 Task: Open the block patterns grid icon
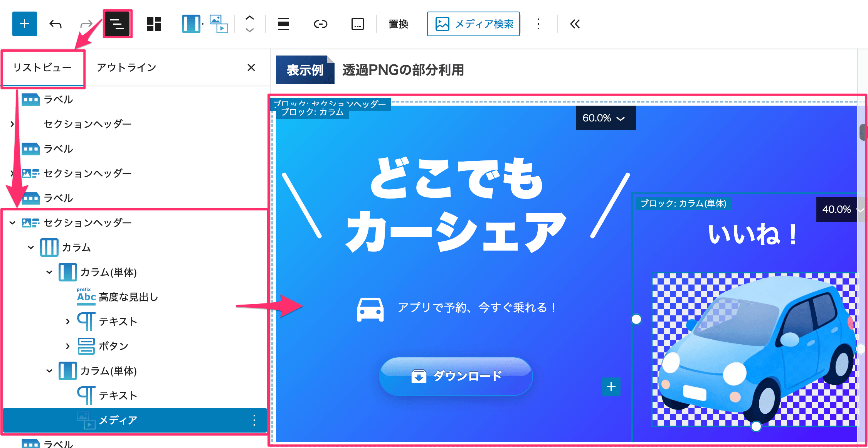click(154, 24)
